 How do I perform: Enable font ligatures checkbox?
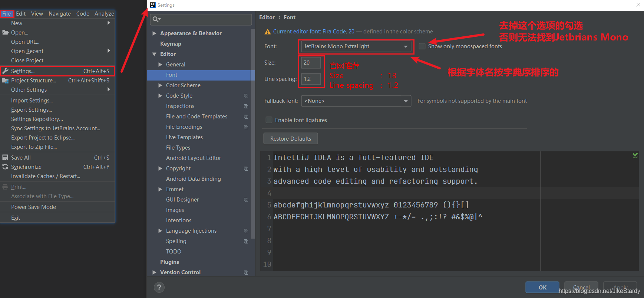pyautogui.click(x=269, y=120)
